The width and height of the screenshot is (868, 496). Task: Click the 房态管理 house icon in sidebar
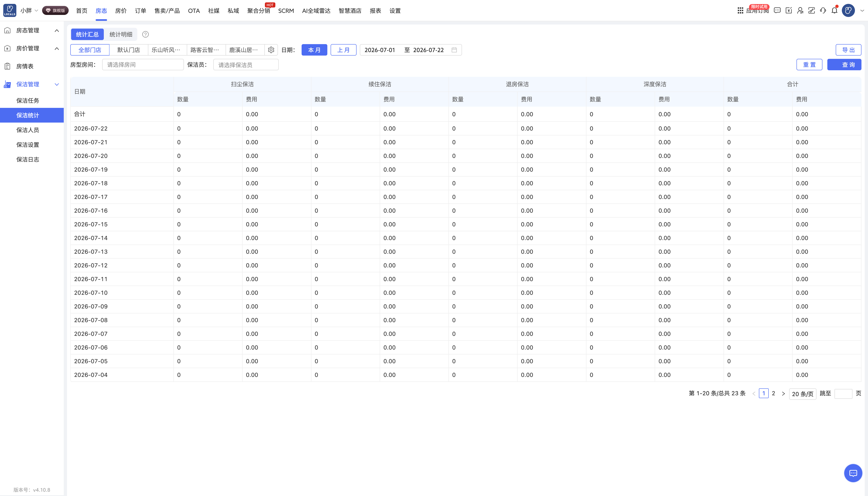(7, 30)
